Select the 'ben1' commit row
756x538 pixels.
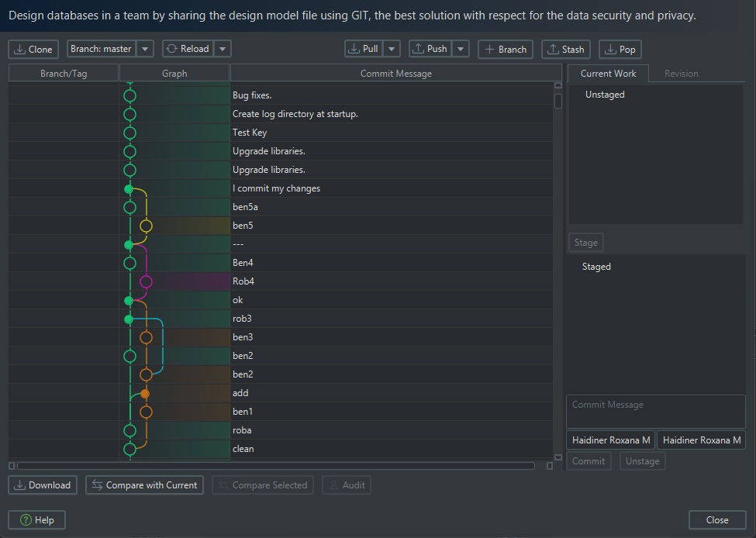click(281, 412)
